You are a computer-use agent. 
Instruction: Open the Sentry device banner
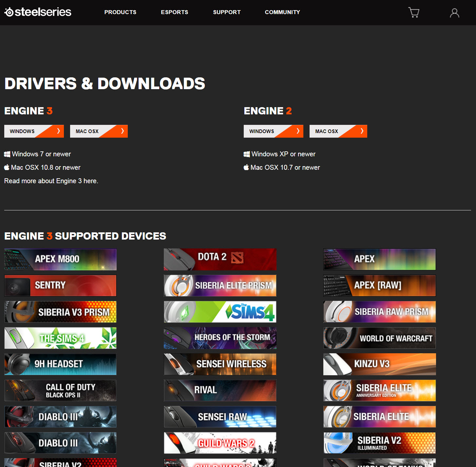pos(60,285)
